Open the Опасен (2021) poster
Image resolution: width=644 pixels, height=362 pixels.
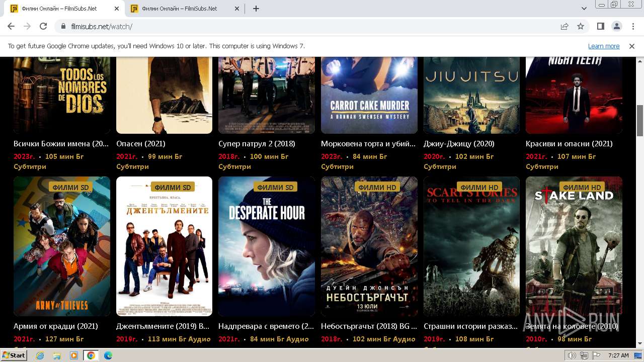pos(164,95)
